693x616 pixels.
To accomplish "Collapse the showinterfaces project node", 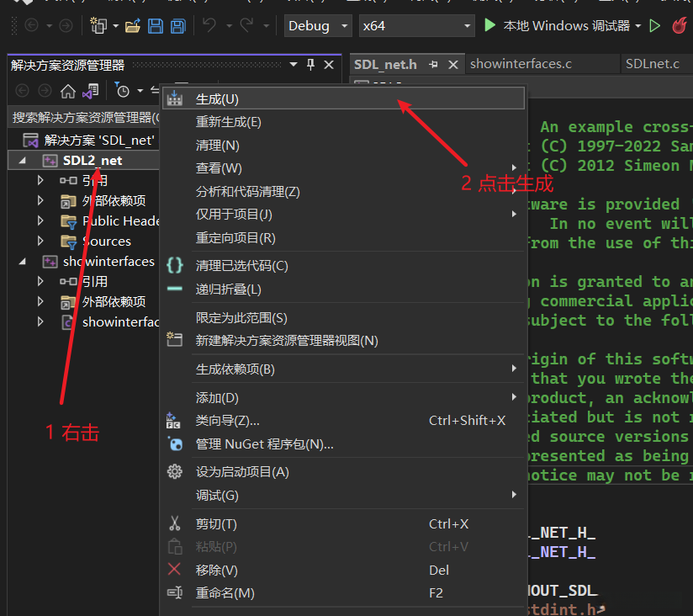I will [22, 262].
